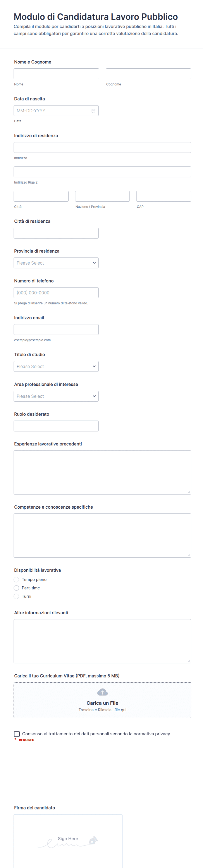Click the cloud upload icon

(102, 692)
